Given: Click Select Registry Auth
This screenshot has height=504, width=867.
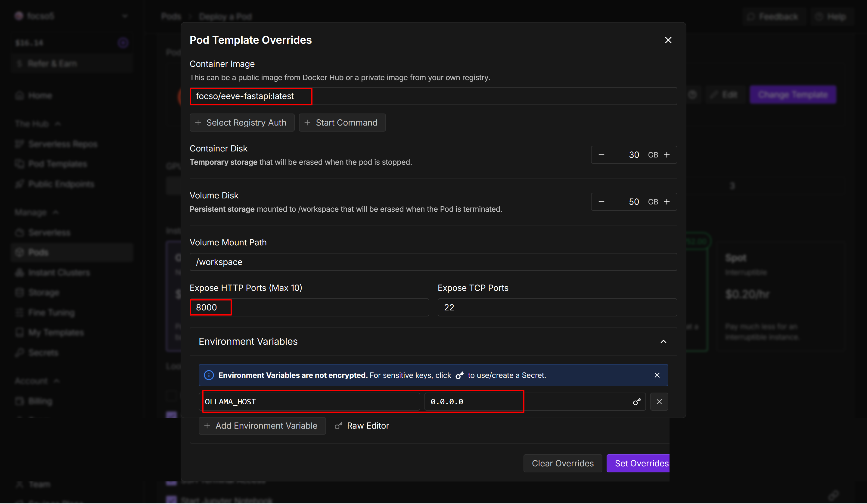Looking at the screenshot, I should tap(242, 123).
